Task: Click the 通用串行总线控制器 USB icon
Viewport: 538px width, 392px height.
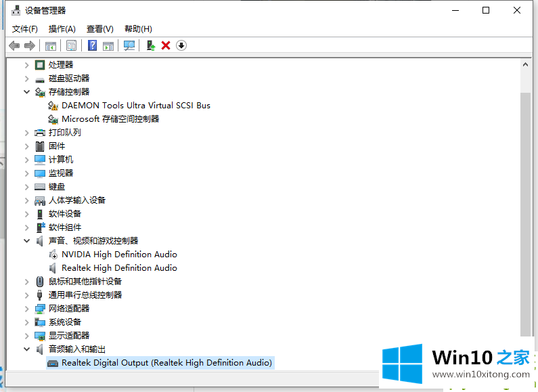Action: (x=39, y=295)
